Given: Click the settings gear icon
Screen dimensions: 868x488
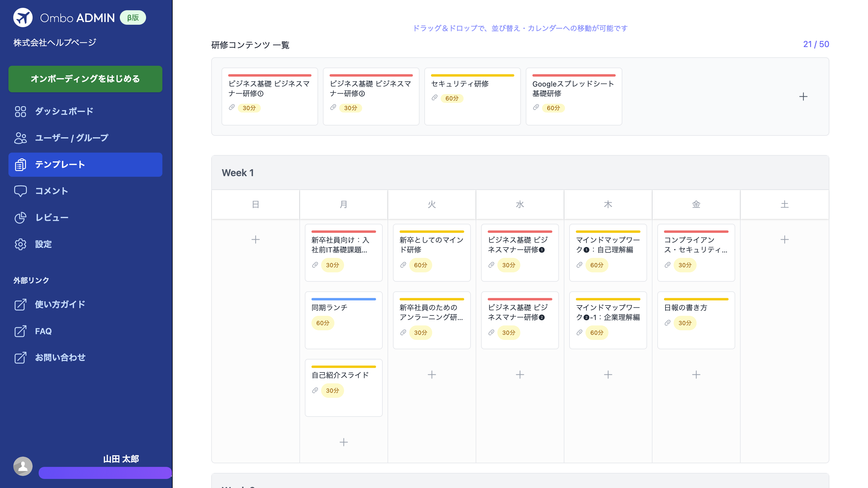Looking at the screenshot, I should pos(20,244).
